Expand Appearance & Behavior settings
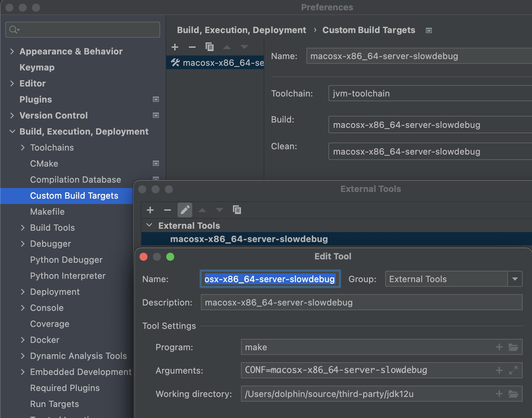The width and height of the screenshot is (532, 418). [x=12, y=51]
